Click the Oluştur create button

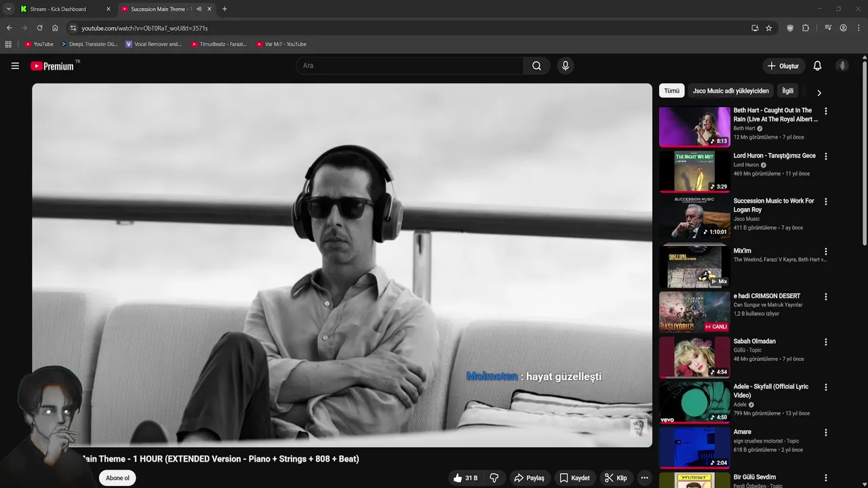click(783, 66)
